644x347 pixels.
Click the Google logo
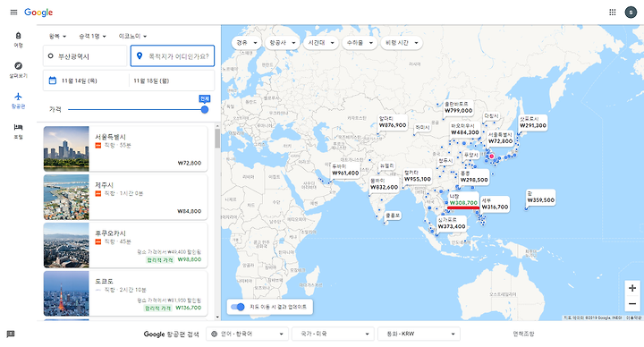pyautogui.click(x=38, y=13)
